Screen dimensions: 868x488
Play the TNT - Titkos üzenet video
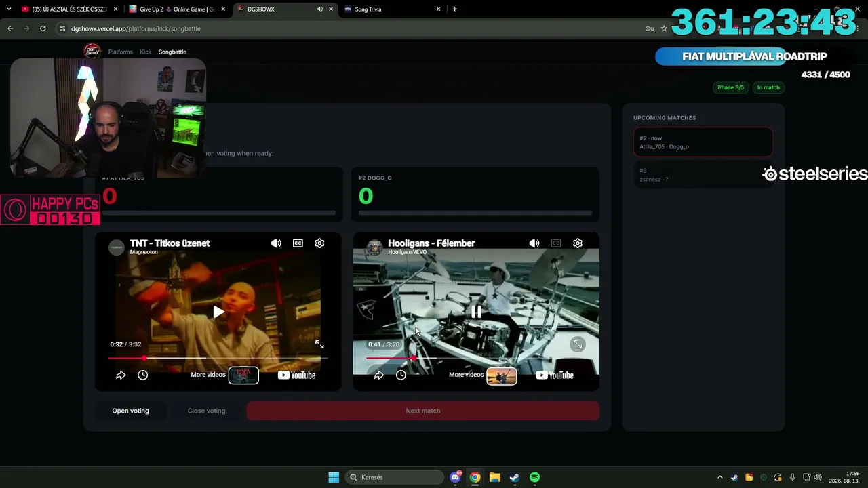(x=218, y=312)
